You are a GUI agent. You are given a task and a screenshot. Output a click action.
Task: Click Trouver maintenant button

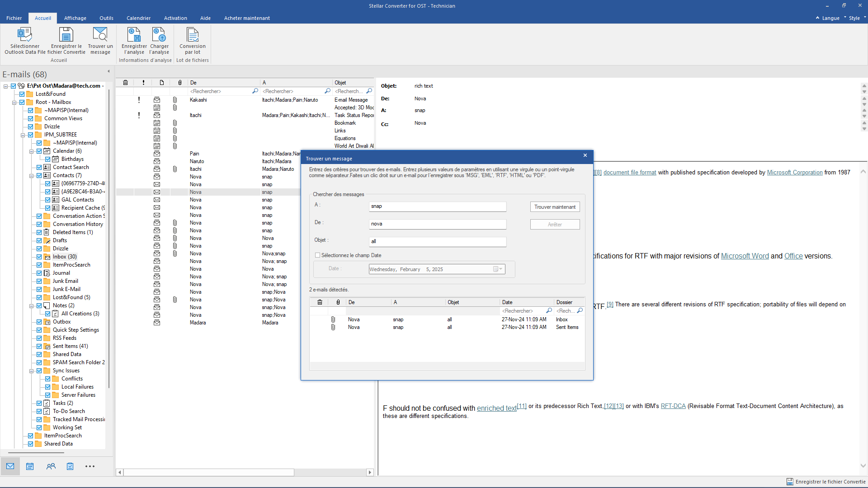tap(555, 207)
